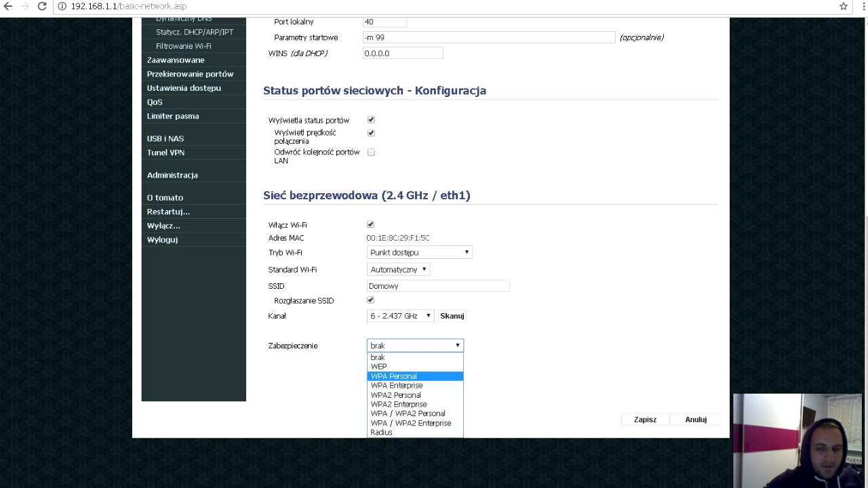Click the Port lokalny field

[x=384, y=22]
